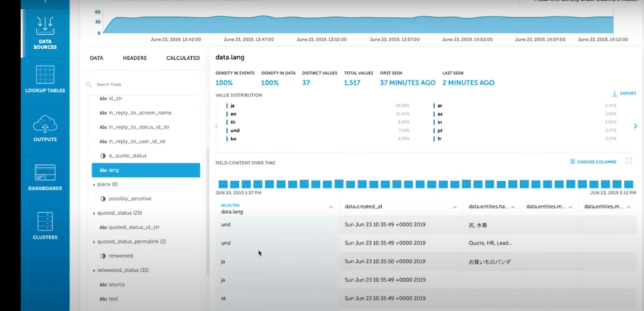Open Data Sources in sidebar
The width and height of the screenshot is (644, 311).
coord(45,33)
